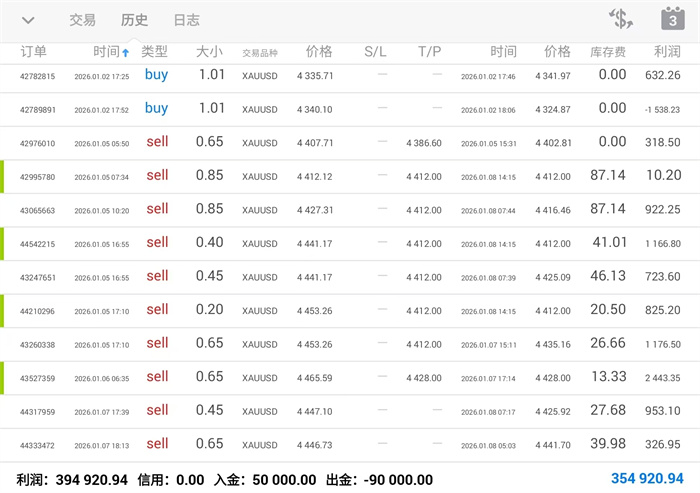The height and width of the screenshot is (493, 700).
Task: Select order 42976010 sell row
Action: point(350,143)
